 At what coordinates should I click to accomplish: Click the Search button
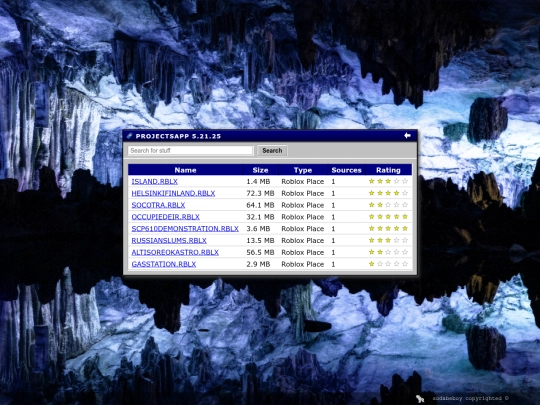272,150
